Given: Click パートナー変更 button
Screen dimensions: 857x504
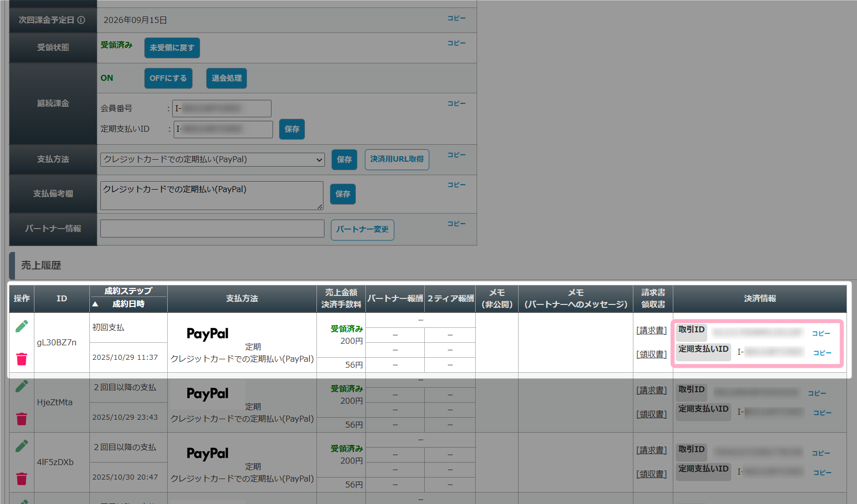Looking at the screenshot, I should (362, 230).
